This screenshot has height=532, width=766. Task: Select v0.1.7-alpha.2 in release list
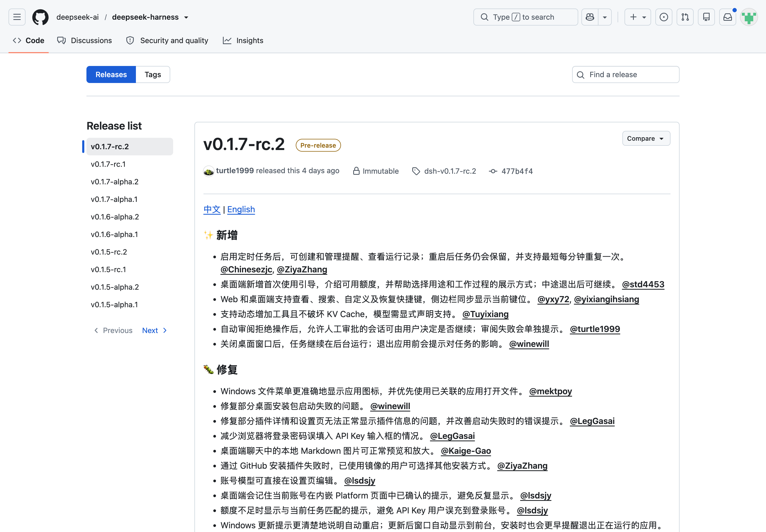click(130, 182)
